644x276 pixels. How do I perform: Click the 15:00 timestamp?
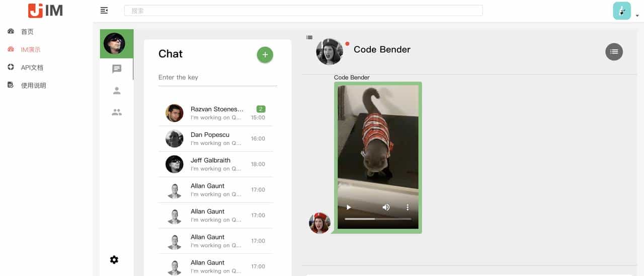[x=258, y=117]
